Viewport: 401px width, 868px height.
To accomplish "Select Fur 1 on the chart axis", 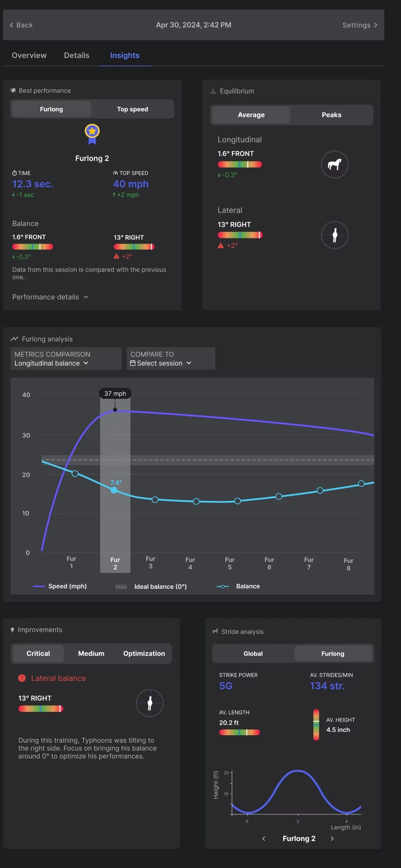I will (x=71, y=562).
